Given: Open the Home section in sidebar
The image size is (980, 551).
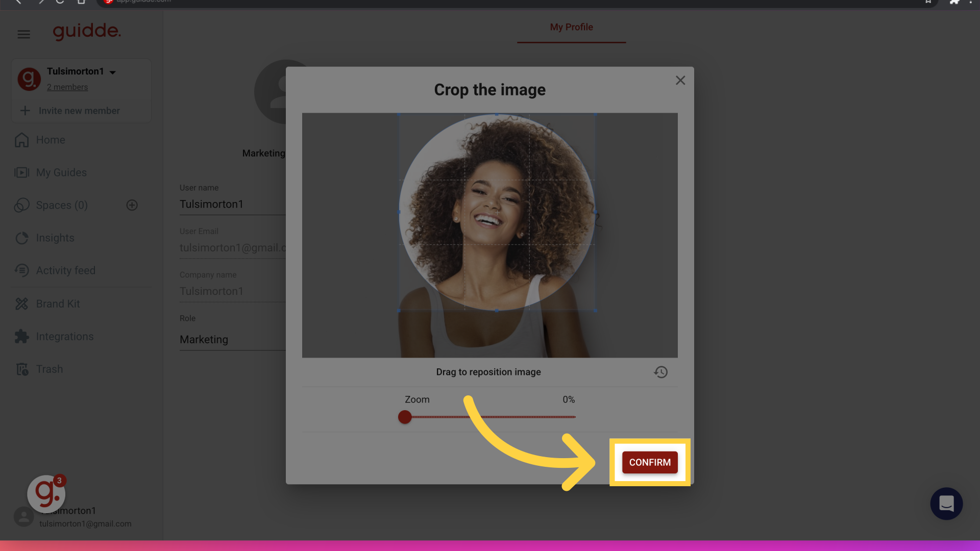Looking at the screenshot, I should point(51,140).
